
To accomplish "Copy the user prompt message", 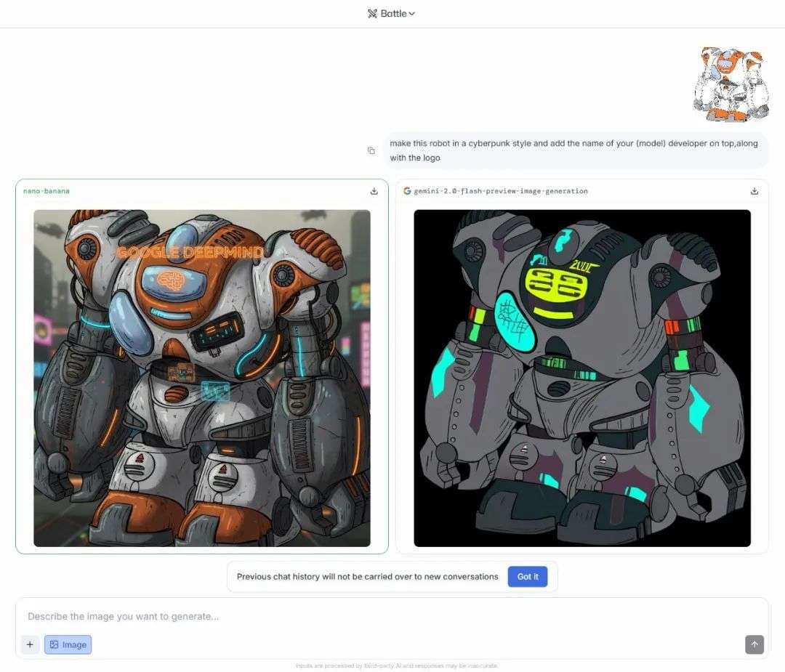I will (371, 150).
